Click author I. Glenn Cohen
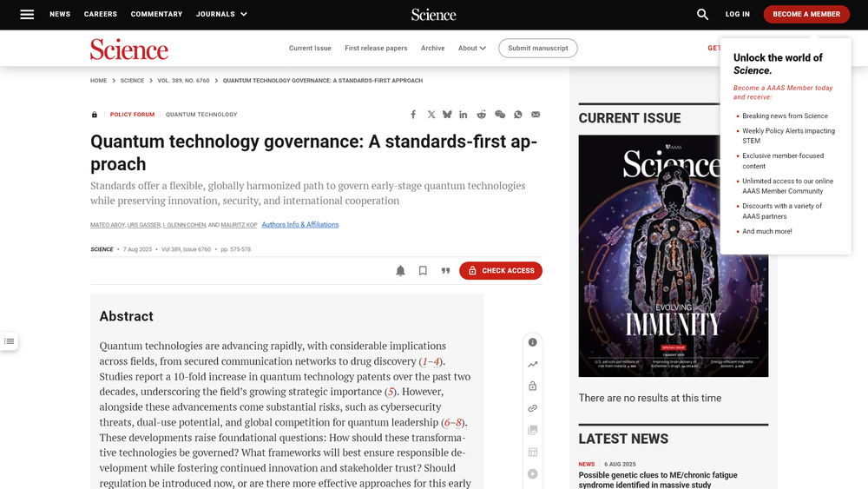The image size is (868, 489). (184, 225)
